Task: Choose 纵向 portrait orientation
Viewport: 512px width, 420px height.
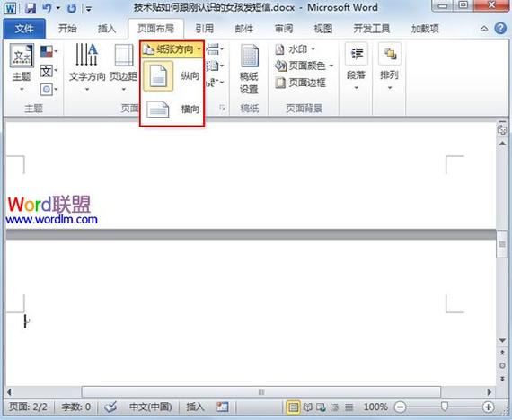Action: coord(172,75)
